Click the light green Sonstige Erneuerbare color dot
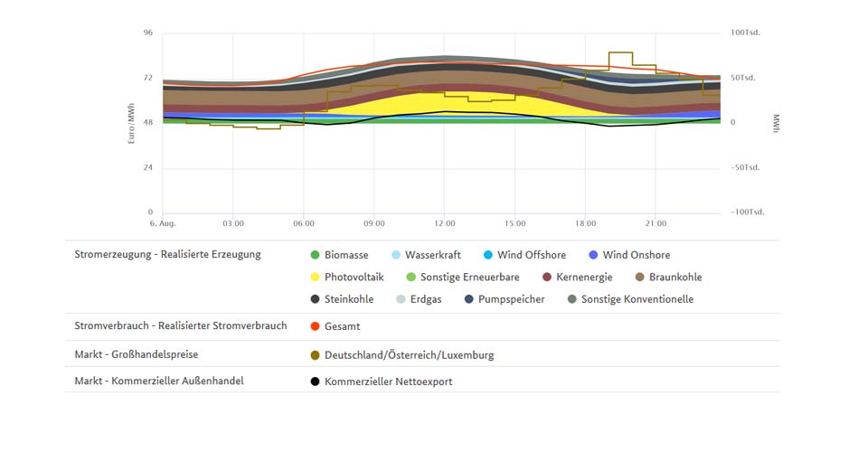This screenshot has height=452, width=868. pyautogui.click(x=410, y=278)
